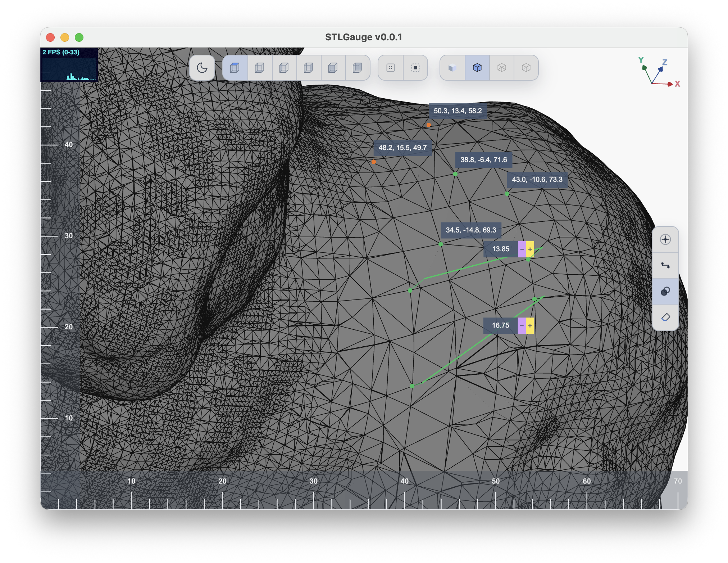Select the shaded-with-edges cube render mode
The width and height of the screenshot is (728, 563).
click(x=477, y=68)
